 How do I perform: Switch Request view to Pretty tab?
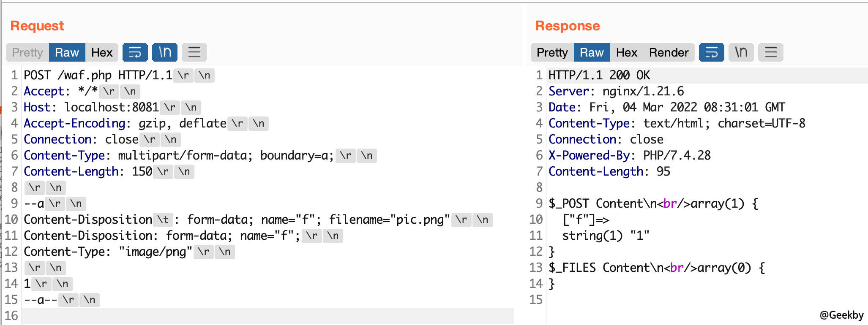(x=27, y=52)
